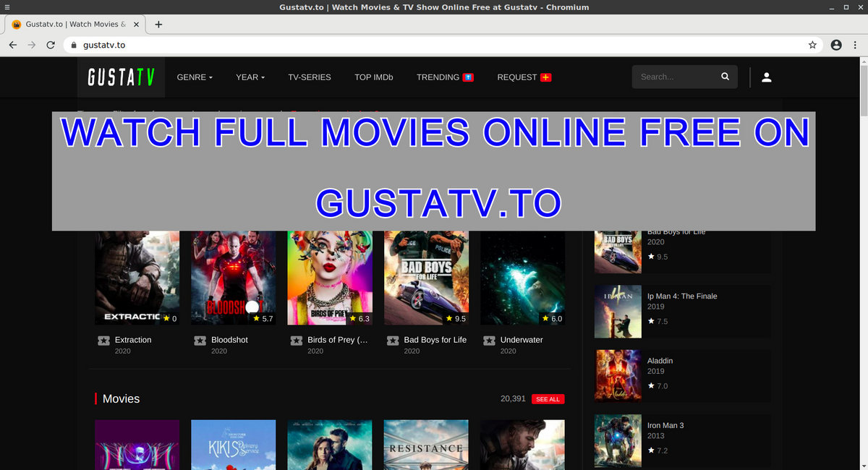Open the Iron Man 3 sidebar thumbnail
Viewport: 868px width, 470px height.
pyautogui.click(x=618, y=441)
